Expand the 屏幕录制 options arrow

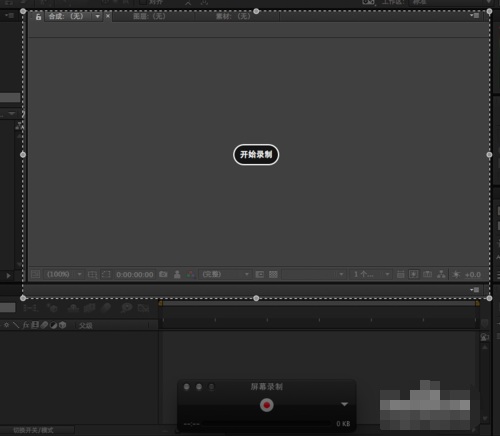(344, 404)
